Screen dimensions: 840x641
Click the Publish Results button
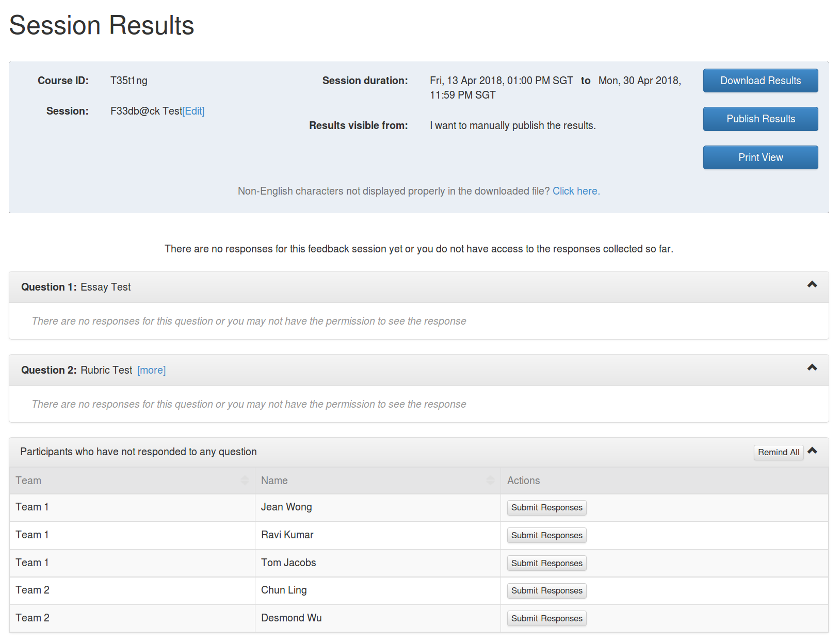pyautogui.click(x=761, y=119)
